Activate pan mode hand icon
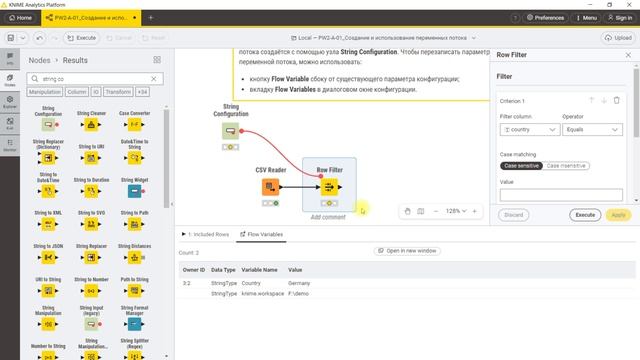The width and height of the screenshot is (640, 360). tap(407, 211)
